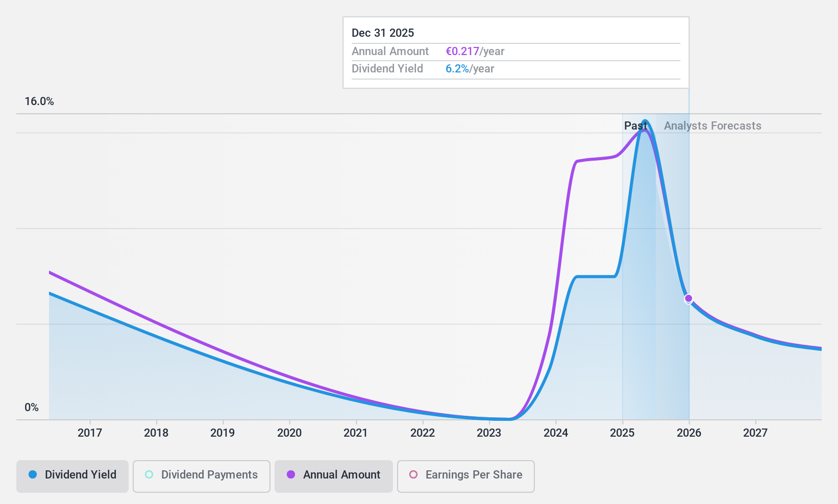The height and width of the screenshot is (504, 838).
Task: Click the 2027 x-axis label
Action: (x=755, y=433)
